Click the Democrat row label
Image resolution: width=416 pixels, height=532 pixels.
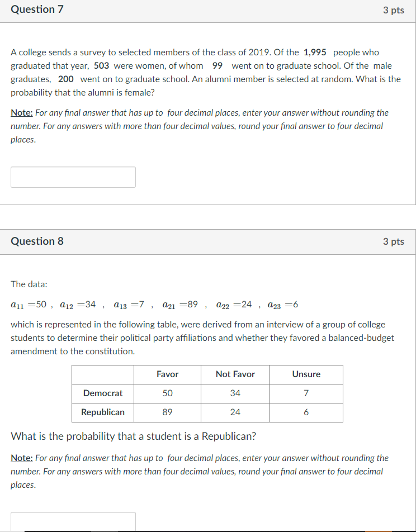pos(102,393)
